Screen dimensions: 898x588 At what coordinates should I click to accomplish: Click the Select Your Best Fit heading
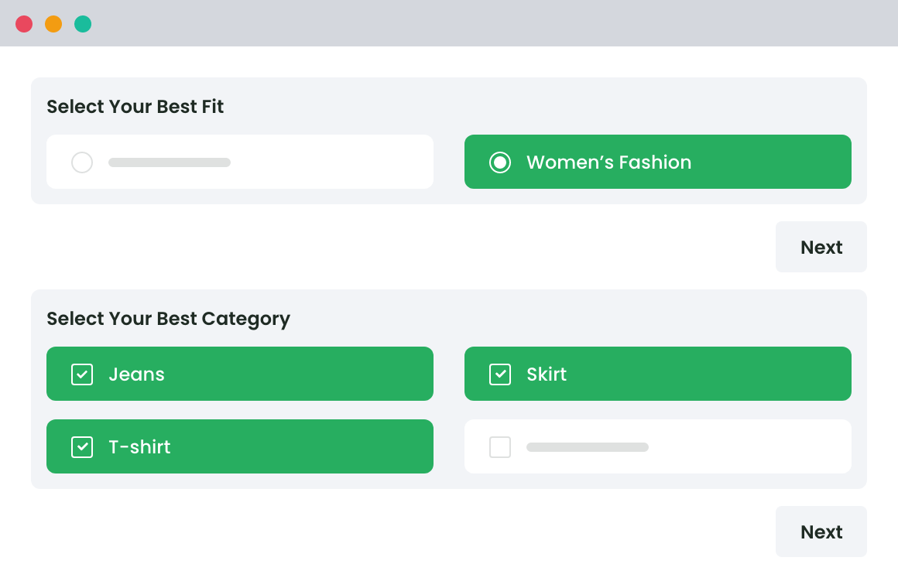(135, 107)
